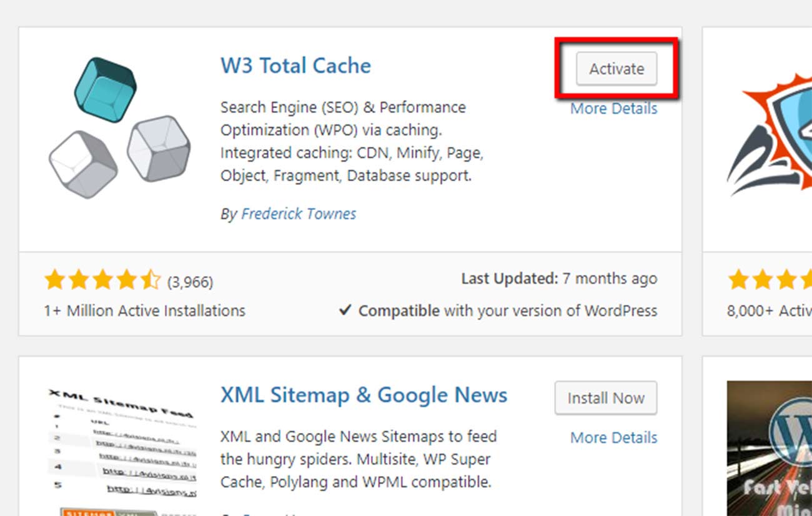This screenshot has width=812, height=516.
Task: Select the Last Updated 7 months ago text
Action: point(559,279)
